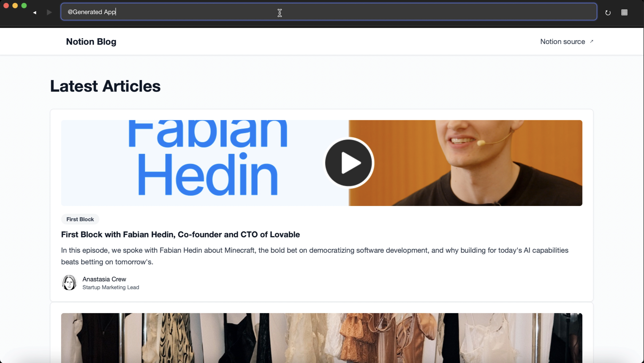Play the Fabian Hedin video
Viewport: 644px width, 363px height.
pos(348,163)
